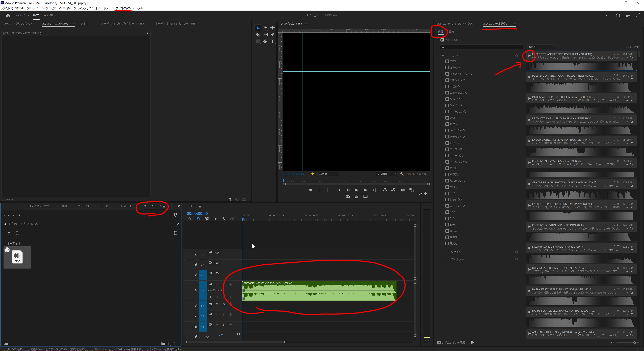Click the Home icon
This screenshot has width=644, height=351.
point(8,15)
